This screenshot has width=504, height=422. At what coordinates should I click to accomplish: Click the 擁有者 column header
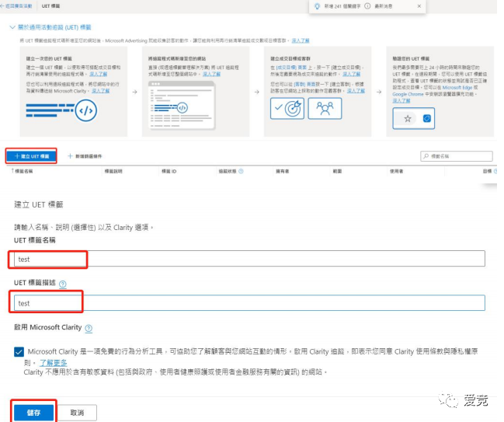(x=282, y=172)
